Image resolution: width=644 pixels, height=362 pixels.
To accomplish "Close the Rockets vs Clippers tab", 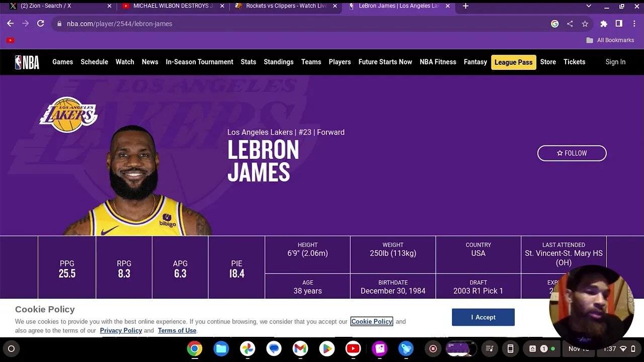I will point(335,6).
